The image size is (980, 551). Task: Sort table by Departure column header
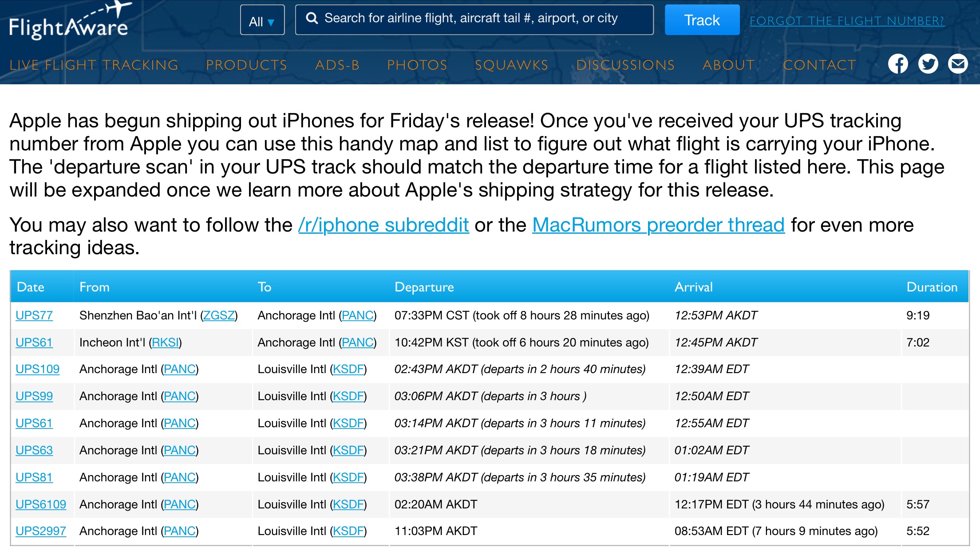pos(424,287)
